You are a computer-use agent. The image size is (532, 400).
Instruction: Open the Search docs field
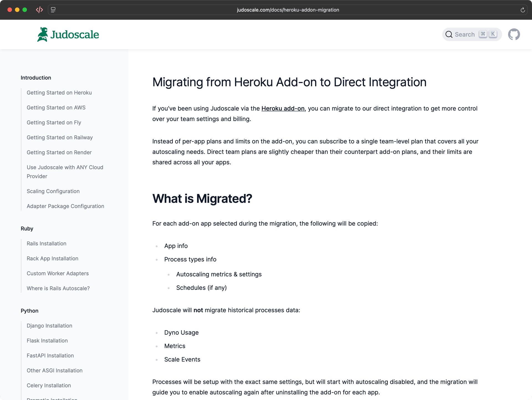[x=472, y=34]
